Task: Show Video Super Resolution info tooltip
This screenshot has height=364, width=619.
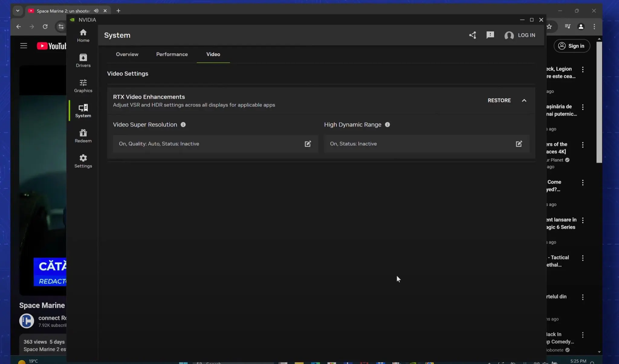Action: point(183,125)
